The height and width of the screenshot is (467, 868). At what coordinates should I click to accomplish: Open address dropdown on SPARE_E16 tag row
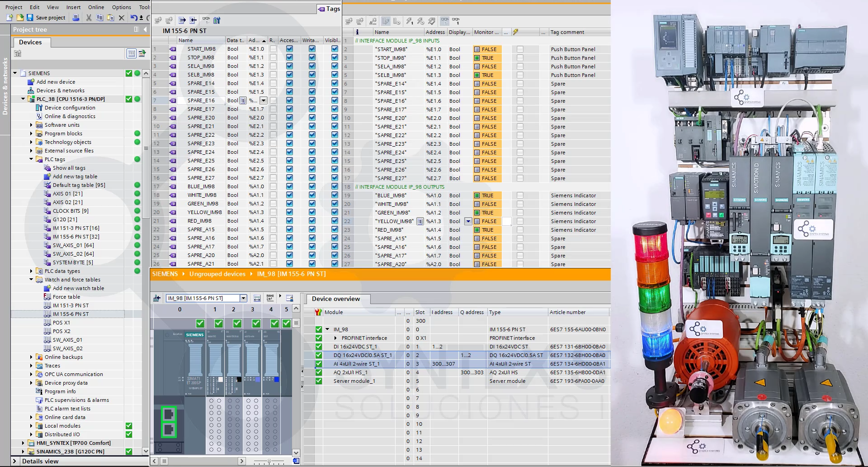click(x=263, y=100)
